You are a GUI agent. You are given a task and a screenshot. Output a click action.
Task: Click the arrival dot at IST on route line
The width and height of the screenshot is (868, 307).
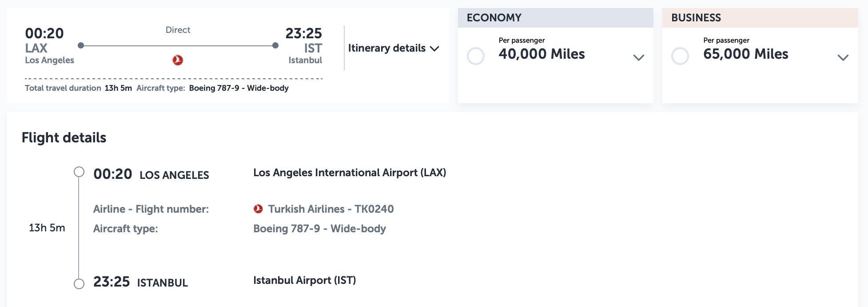(275, 44)
